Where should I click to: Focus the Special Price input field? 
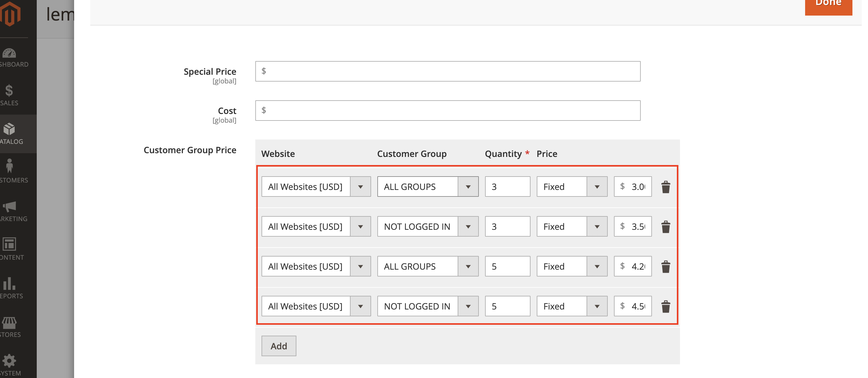pyautogui.click(x=447, y=71)
